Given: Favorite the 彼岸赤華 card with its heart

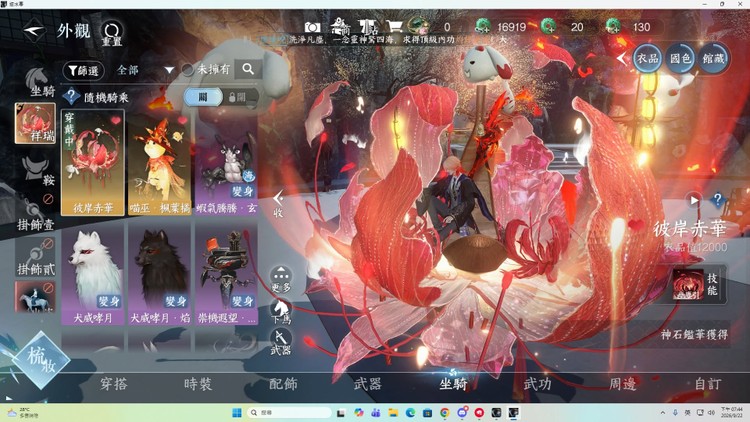Looking at the screenshot, I should point(115,121).
